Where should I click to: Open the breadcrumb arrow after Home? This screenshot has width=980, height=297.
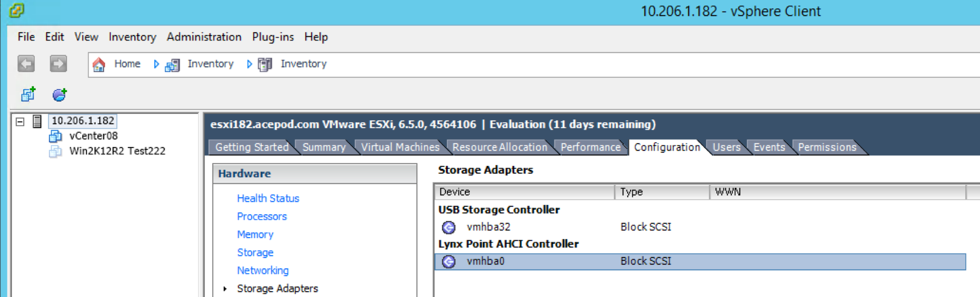(156, 64)
